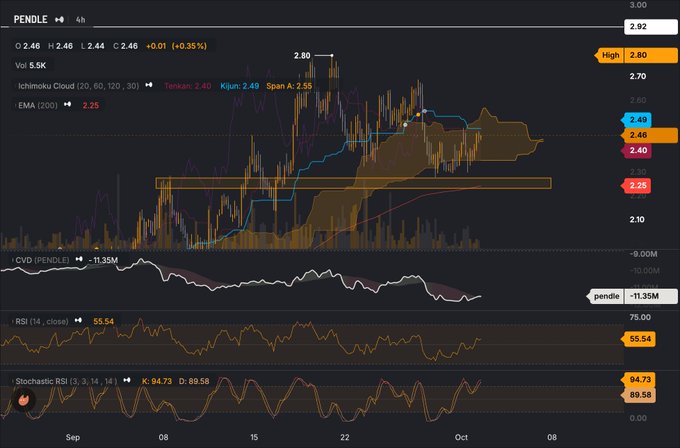Click the Kijun: 2.49 value
The image size is (680, 448).
(x=239, y=86)
